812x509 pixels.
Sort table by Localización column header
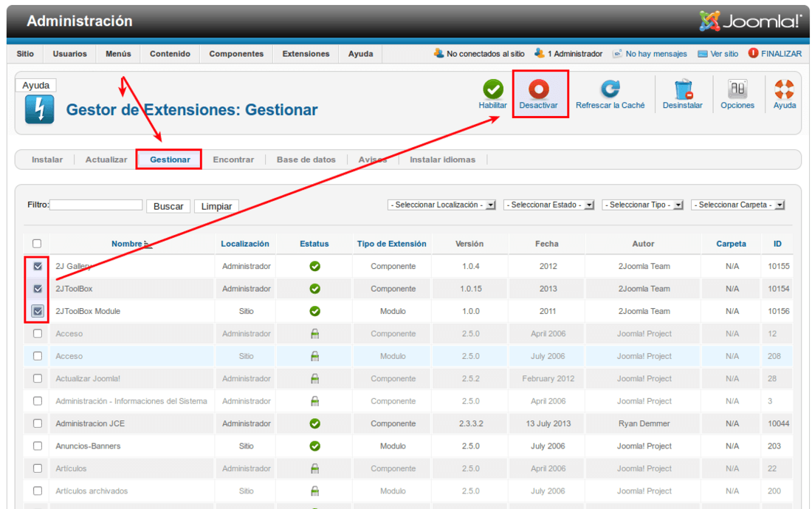(x=245, y=244)
